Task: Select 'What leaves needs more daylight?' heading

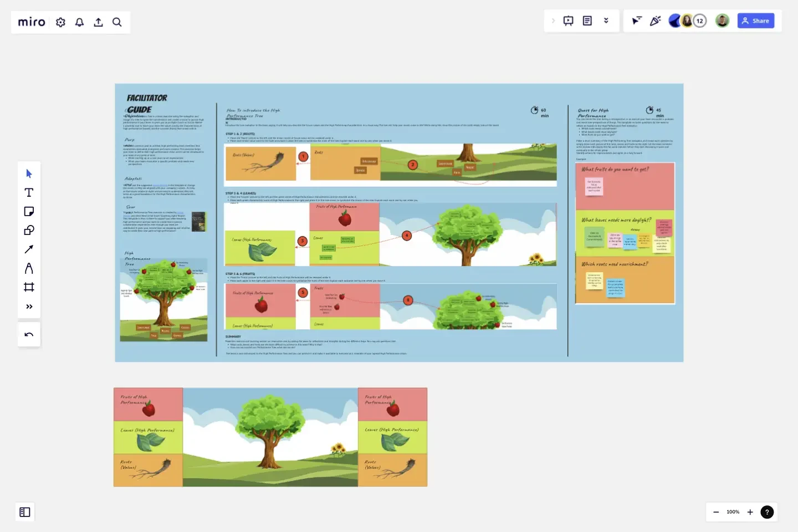Action: (x=616, y=220)
